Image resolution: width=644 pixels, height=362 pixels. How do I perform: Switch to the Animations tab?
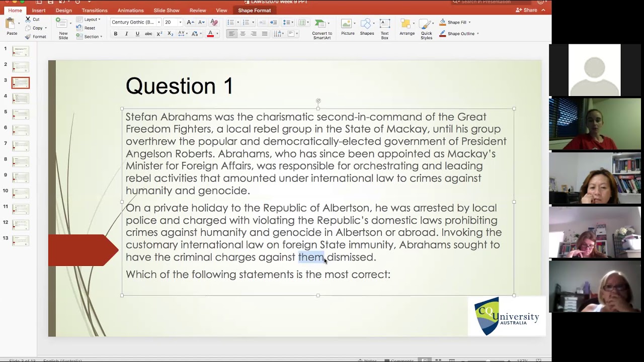(130, 10)
